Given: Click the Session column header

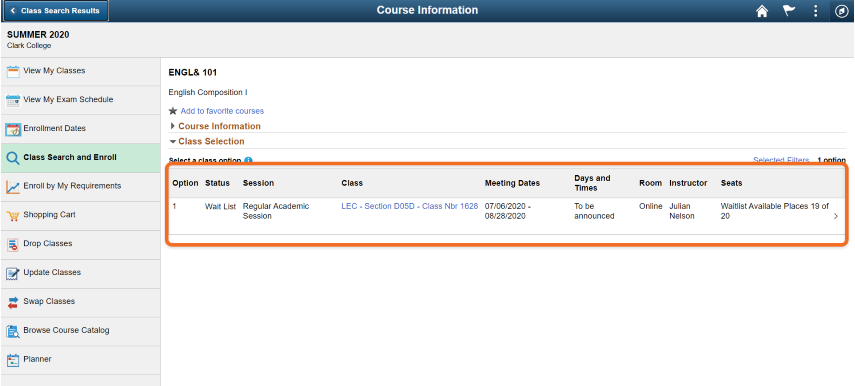Looking at the screenshot, I should (x=258, y=183).
